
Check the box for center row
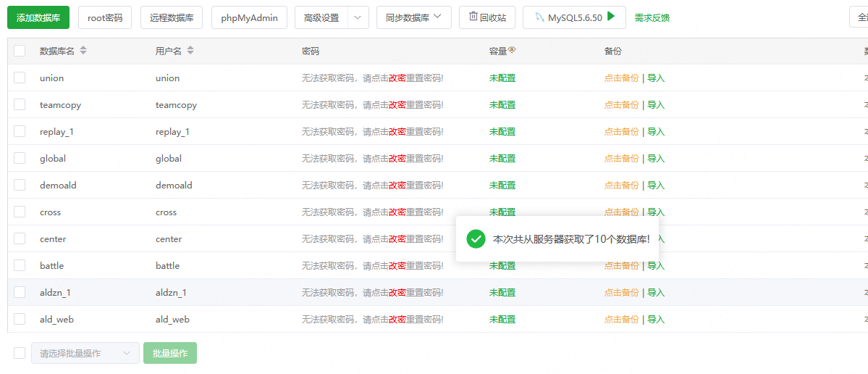pos(20,238)
